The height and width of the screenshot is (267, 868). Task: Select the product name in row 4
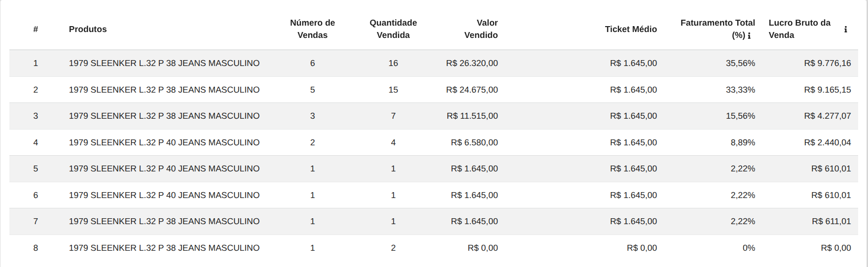point(164,142)
